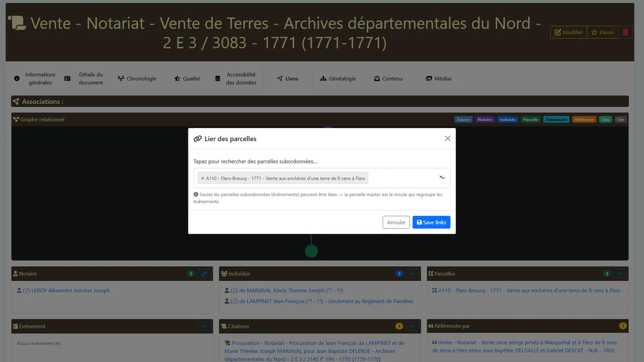Switch to Chronologie tab
The width and height of the screenshot is (644, 362).
point(137,78)
